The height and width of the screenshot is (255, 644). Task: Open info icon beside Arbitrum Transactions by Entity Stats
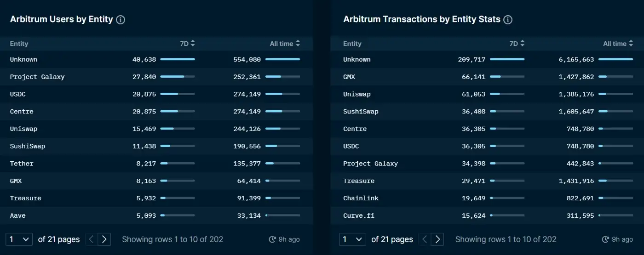pos(508,20)
